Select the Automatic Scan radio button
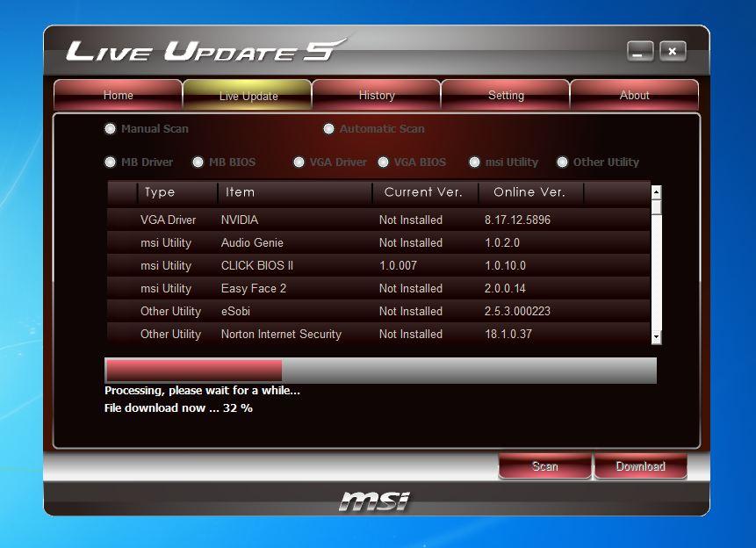This screenshot has height=548, width=756. pyautogui.click(x=328, y=129)
